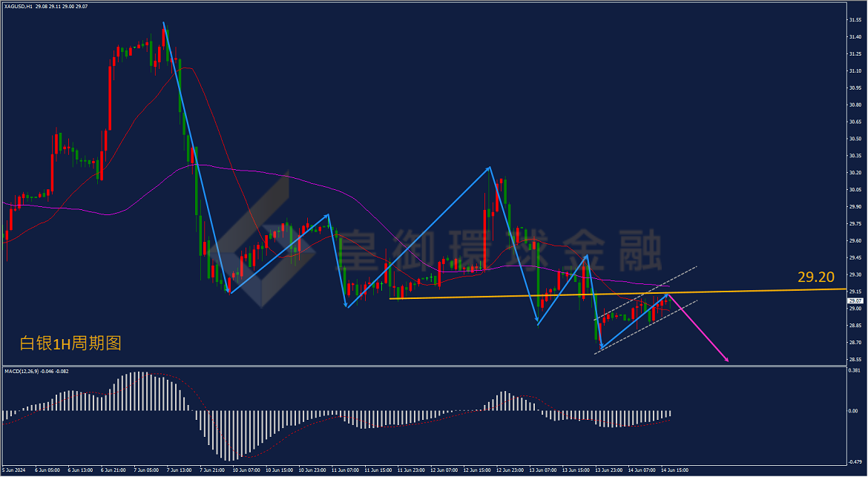Screen dimensions: 868x477
Task: Click the 12 Jun 23:00 time label
Action: click(x=508, y=470)
